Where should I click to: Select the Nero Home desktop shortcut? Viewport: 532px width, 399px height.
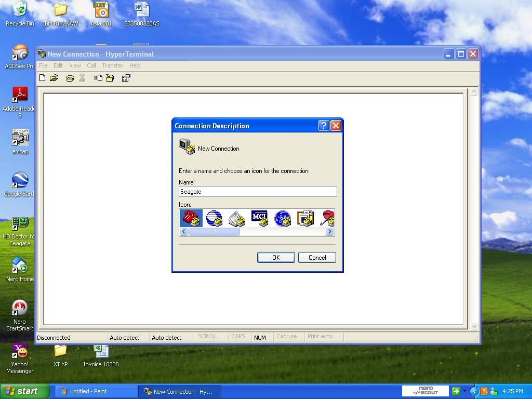click(20, 270)
